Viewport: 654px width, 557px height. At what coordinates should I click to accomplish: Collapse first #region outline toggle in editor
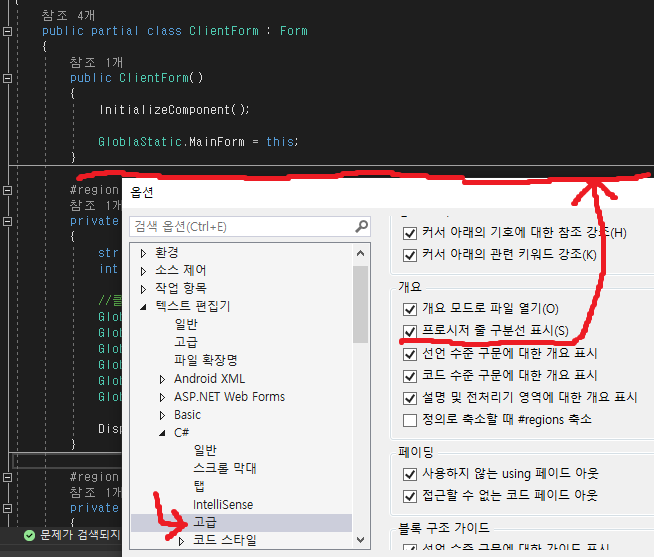point(8,190)
